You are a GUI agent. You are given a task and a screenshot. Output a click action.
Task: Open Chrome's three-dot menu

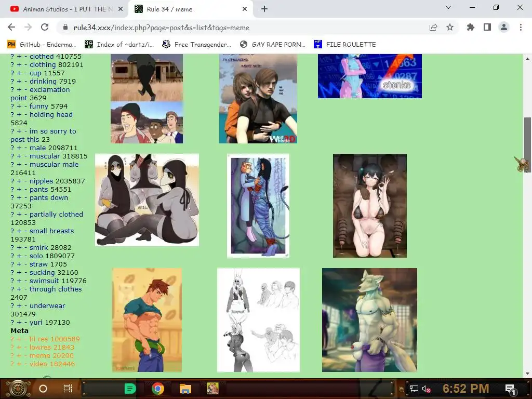[x=521, y=27]
